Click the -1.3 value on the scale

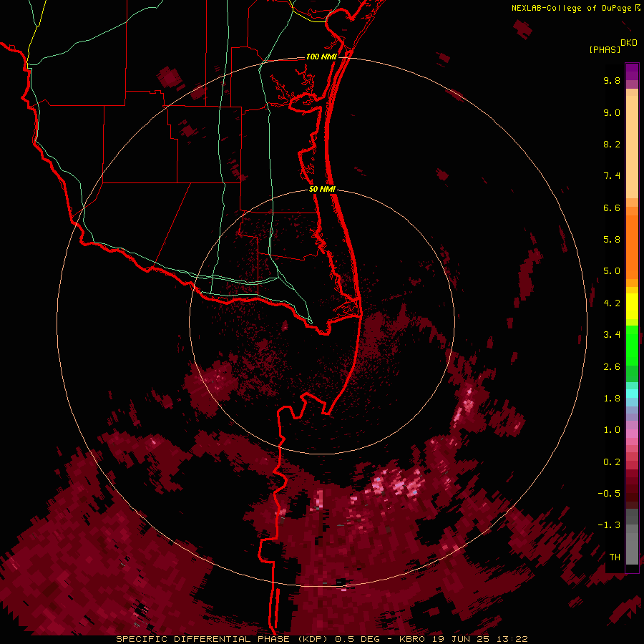click(609, 525)
